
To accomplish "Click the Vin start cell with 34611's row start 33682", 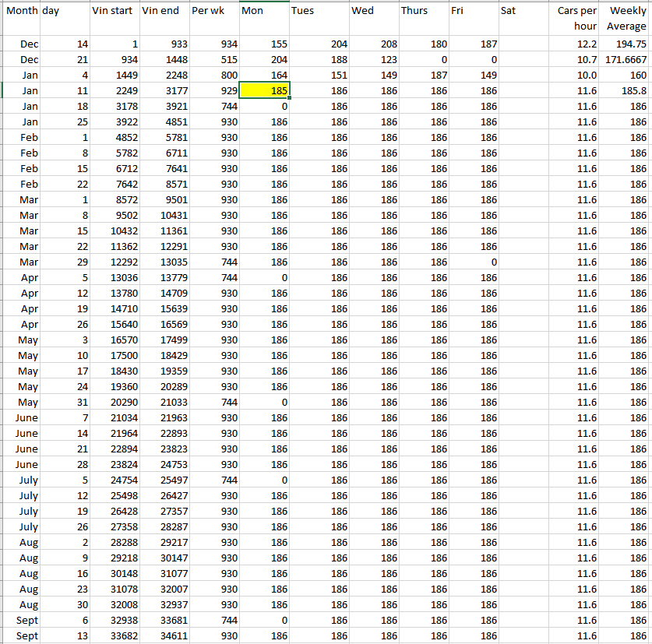I will (115, 636).
